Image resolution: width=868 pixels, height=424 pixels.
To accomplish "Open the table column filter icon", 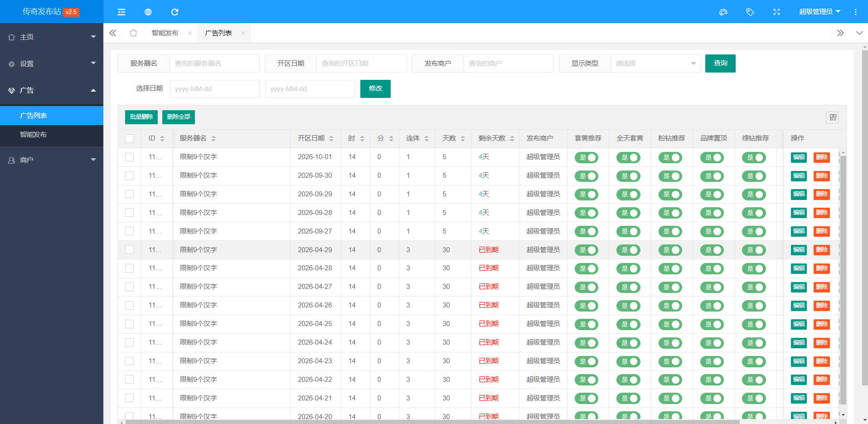I will (x=833, y=118).
